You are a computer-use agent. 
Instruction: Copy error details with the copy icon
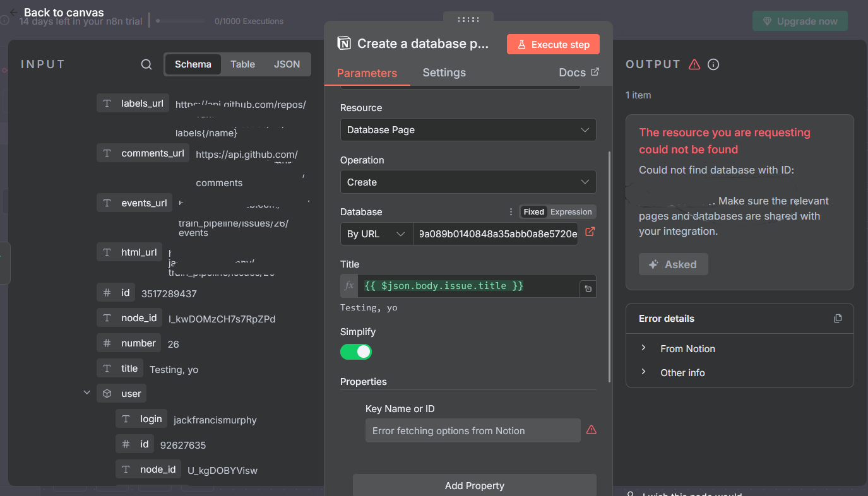838,319
